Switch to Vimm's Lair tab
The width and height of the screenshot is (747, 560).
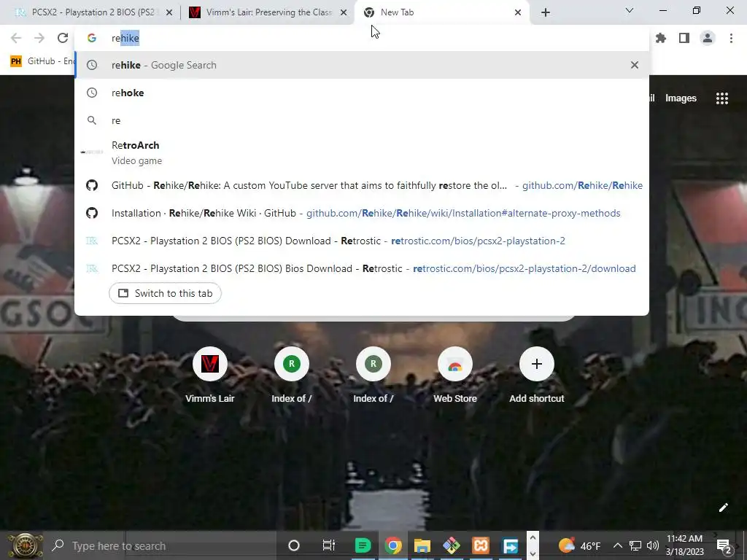pyautogui.click(x=267, y=13)
